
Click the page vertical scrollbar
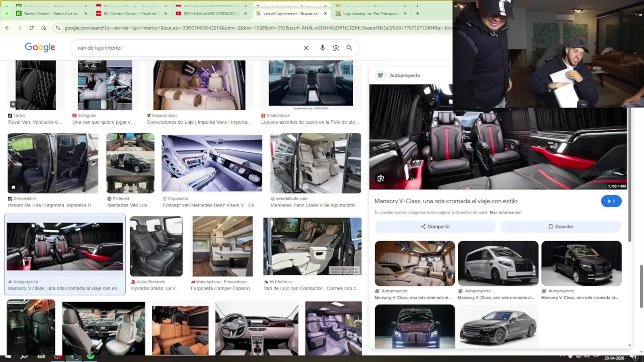click(x=641, y=286)
